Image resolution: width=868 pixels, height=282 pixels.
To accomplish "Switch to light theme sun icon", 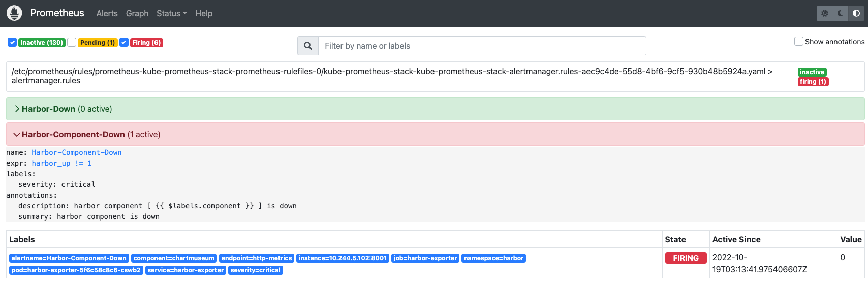I will point(825,13).
